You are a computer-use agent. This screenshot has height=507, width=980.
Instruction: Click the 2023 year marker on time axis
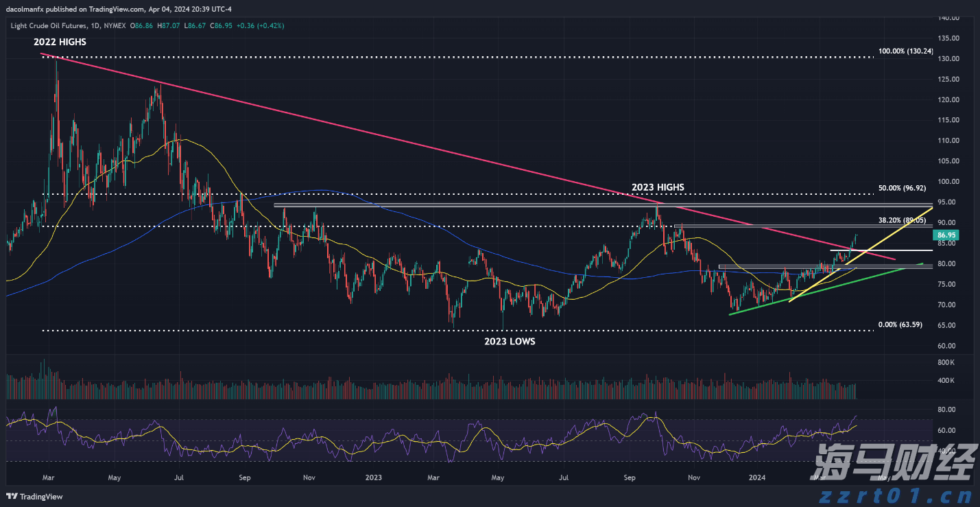click(373, 477)
